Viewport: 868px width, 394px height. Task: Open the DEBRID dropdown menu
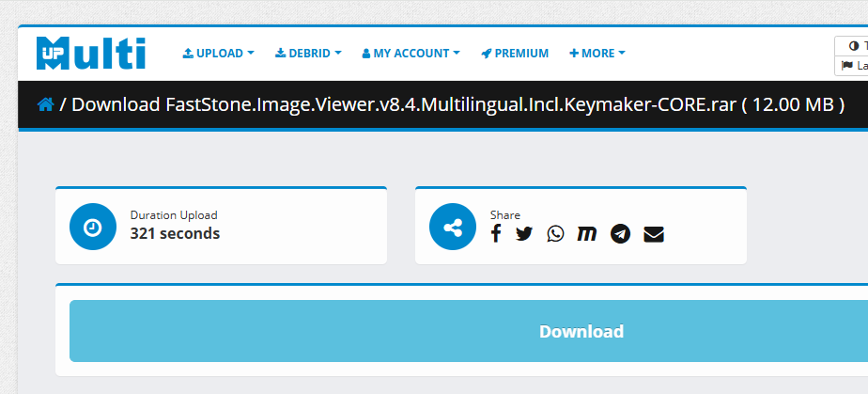point(308,54)
